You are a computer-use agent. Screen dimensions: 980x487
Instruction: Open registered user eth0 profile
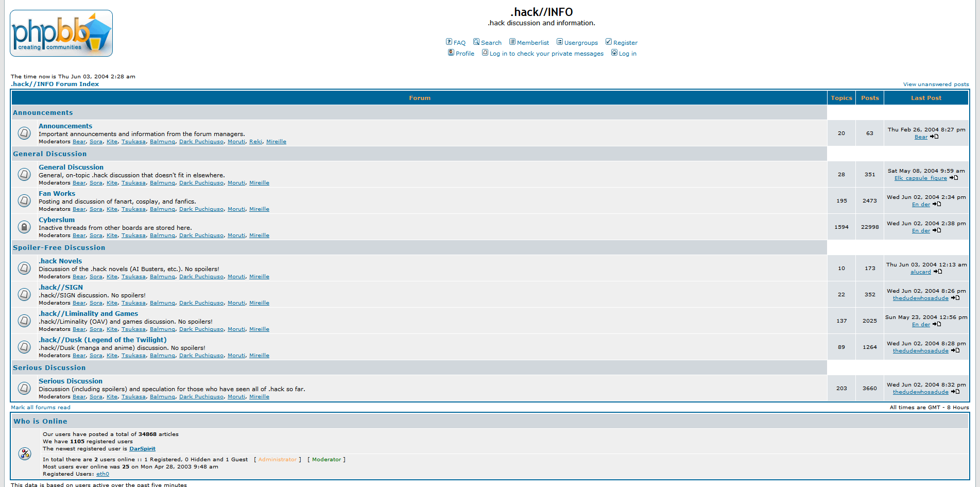tap(102, 474)
